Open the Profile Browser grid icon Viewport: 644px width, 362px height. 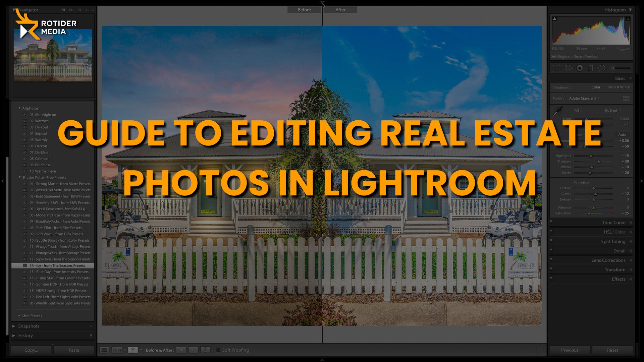(x=626, y=99)
